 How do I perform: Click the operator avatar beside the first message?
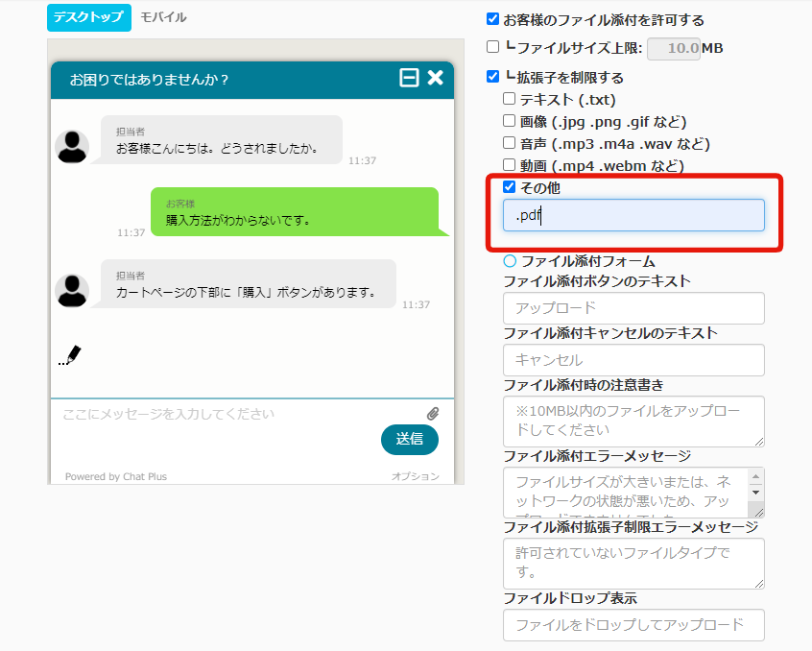pos(72,146)
